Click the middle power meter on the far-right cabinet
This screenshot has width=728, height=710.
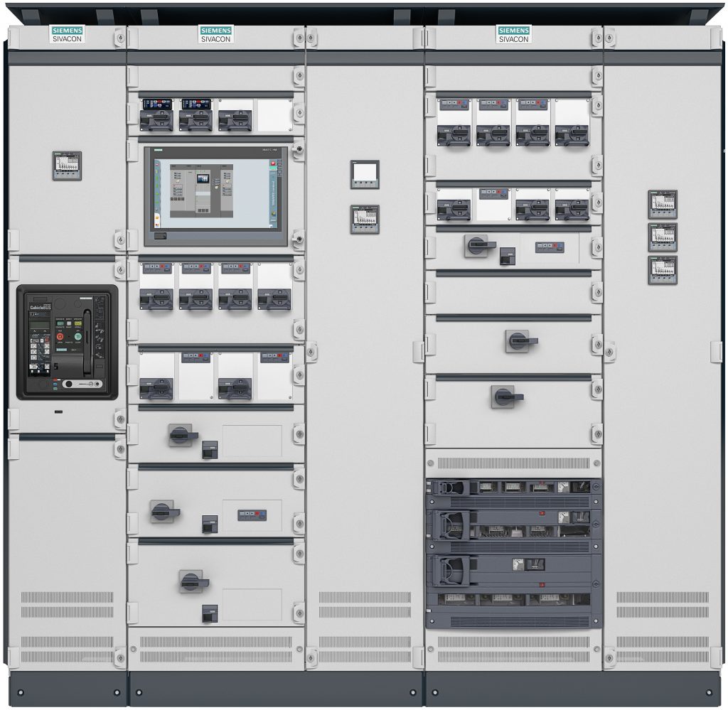[662, 237]
